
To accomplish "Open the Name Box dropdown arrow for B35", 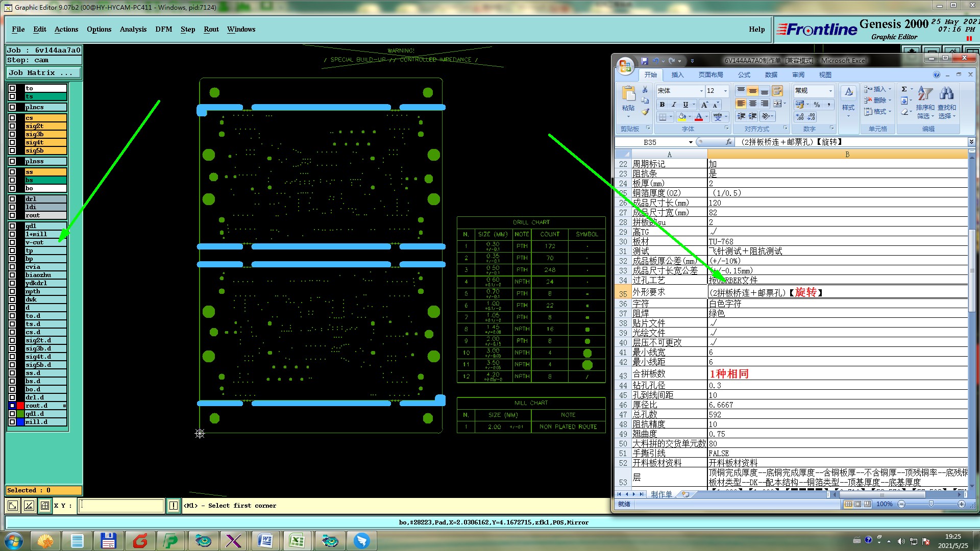I will click(x=691, y=142).
